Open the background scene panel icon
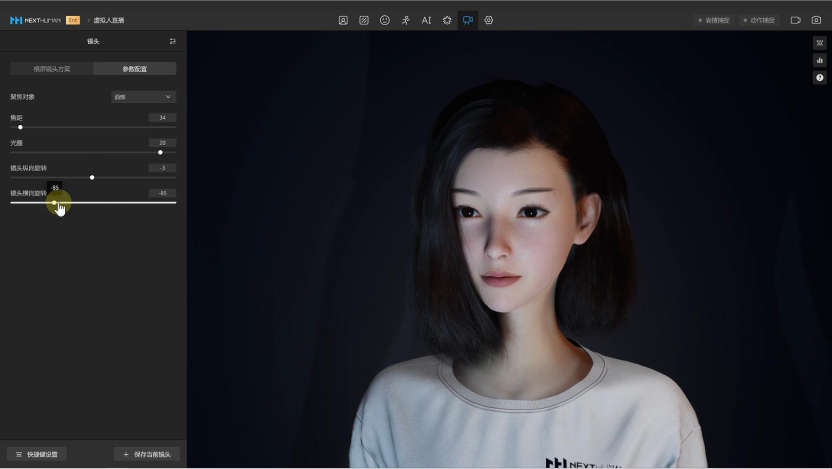Viewport: 832px width, 469px height. [x=364, y=20]
